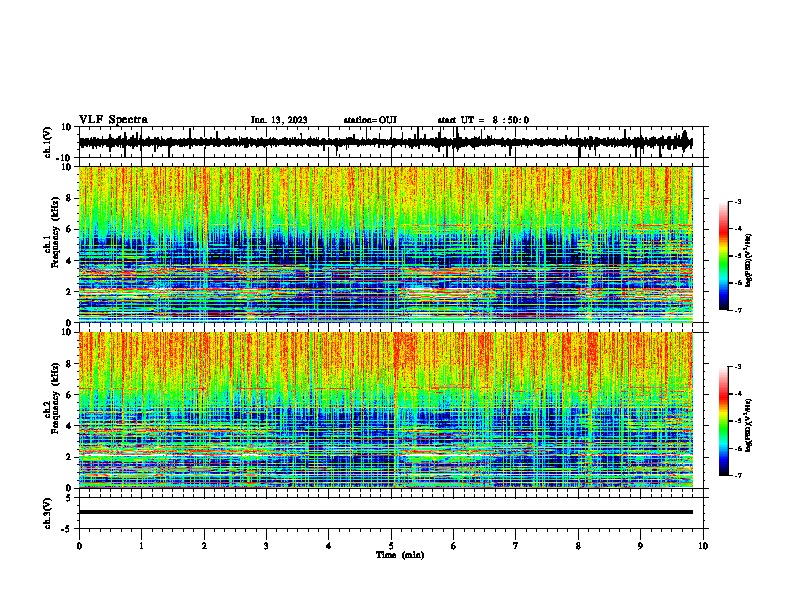This screenshot has height=612, width=792.
Task: Click the '6' kHz tick of ch.2 spectrogram
Action: (70, 395)
